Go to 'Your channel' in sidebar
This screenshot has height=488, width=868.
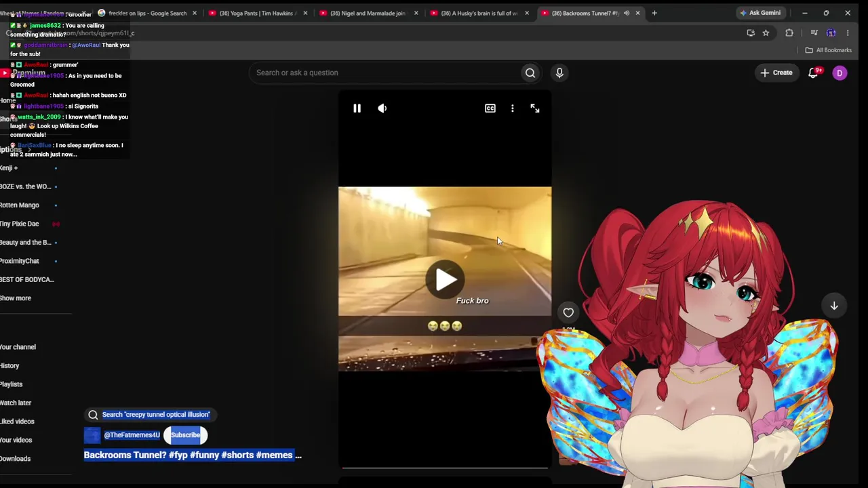click(x=18, y=347)
